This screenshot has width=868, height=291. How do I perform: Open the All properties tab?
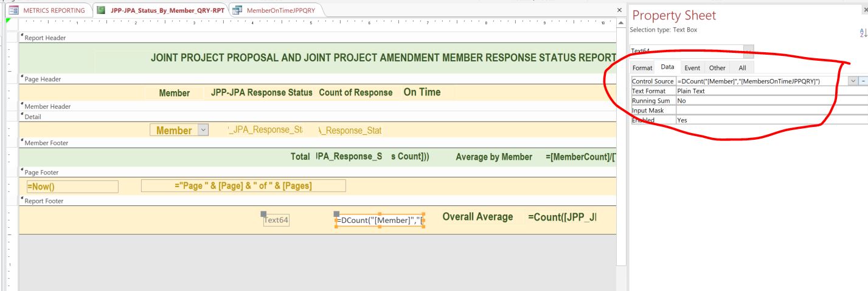(x=741, y=69)
